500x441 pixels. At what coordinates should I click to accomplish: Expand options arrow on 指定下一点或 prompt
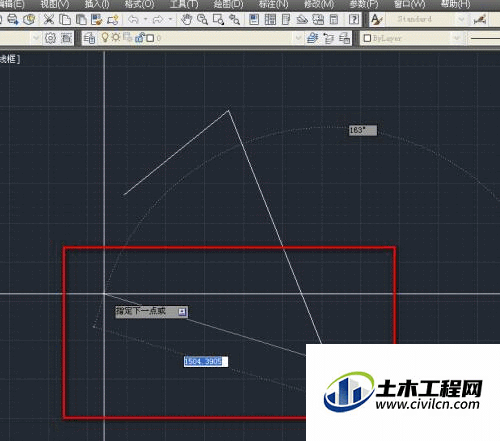click(x=182, y=312)
